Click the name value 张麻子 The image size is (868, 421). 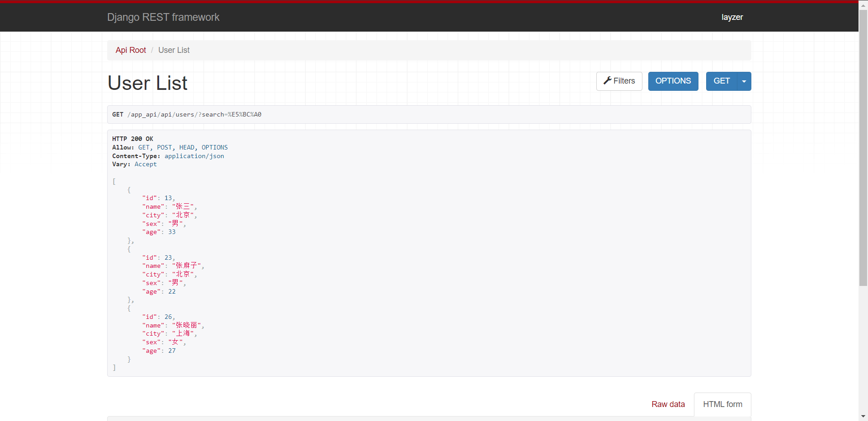(x=187, y=266)
